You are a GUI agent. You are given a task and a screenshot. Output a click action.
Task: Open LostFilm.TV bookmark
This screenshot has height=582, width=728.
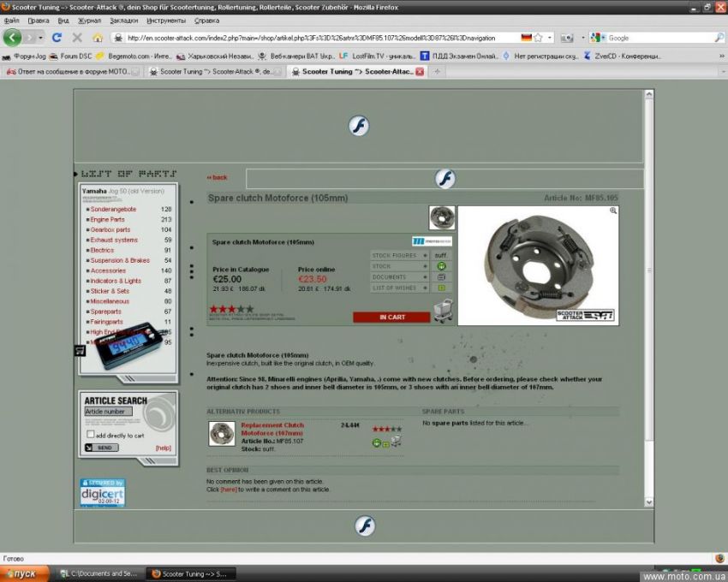(x=377, y=56)
